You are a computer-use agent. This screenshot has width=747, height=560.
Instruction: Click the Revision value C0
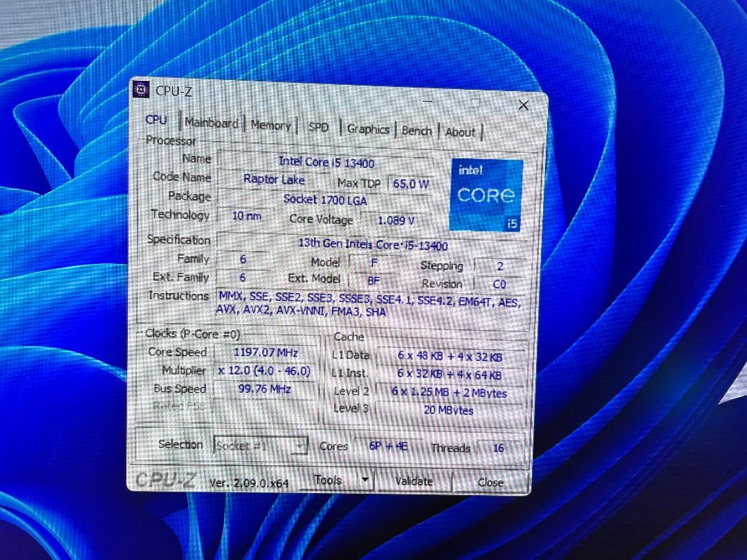pos(499,284)
